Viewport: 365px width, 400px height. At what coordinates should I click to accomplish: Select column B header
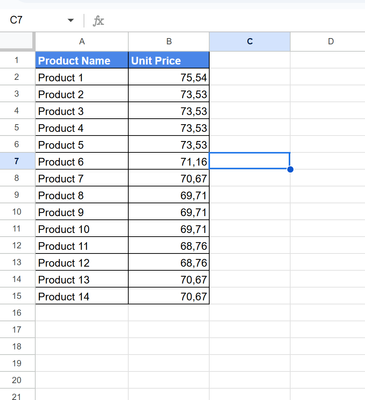click(x=169, y=41)
